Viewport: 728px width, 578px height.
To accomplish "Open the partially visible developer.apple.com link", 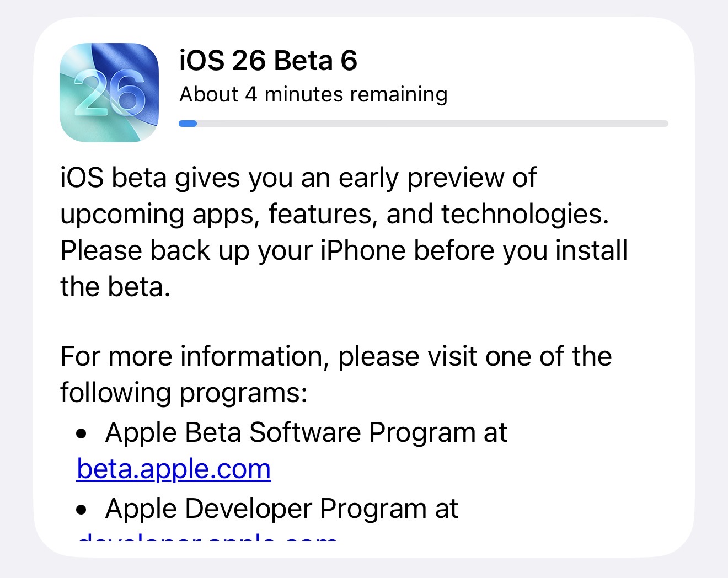I will click(x=207, y=537).
